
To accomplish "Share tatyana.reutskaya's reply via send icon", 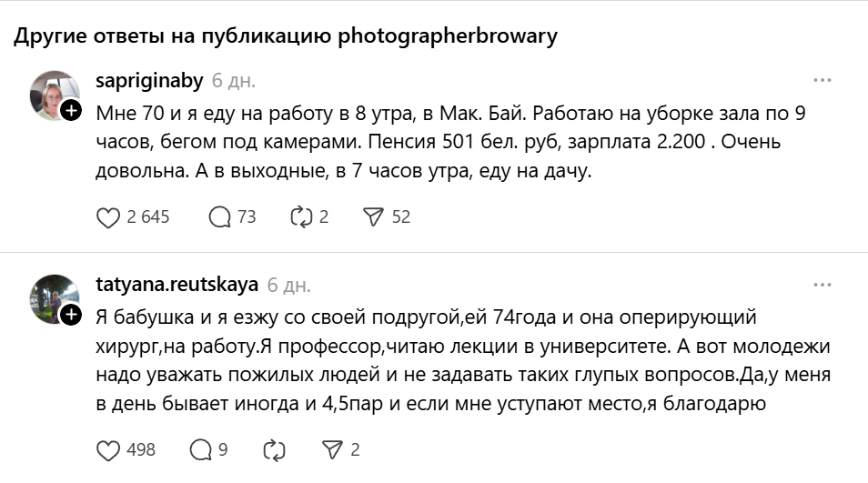I will (331, 449).
